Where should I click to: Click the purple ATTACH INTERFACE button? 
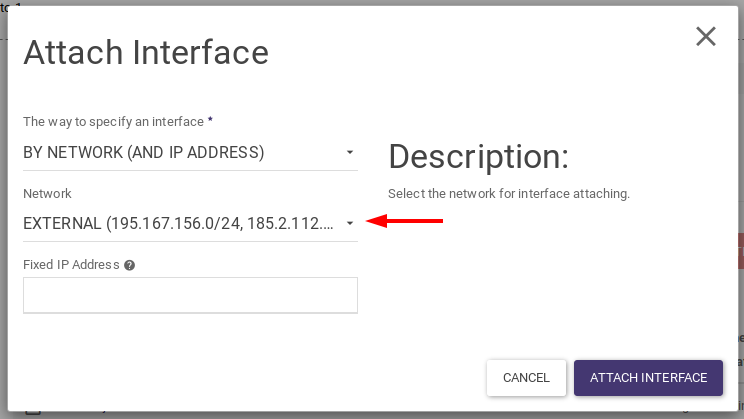pyautogui.click(x=648, y=378)
